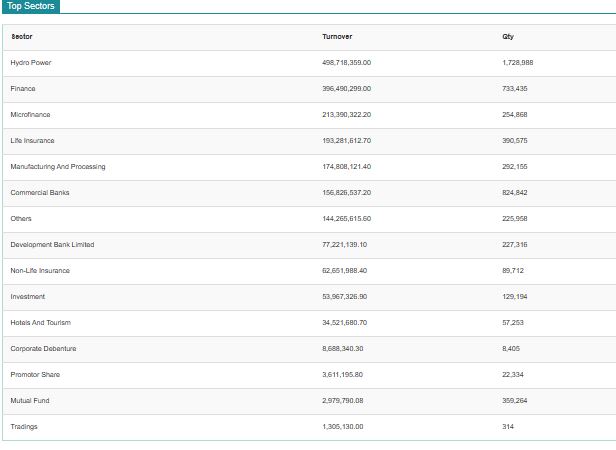
Task: Sort by the Turnover column header
Action: click(337, 37)
